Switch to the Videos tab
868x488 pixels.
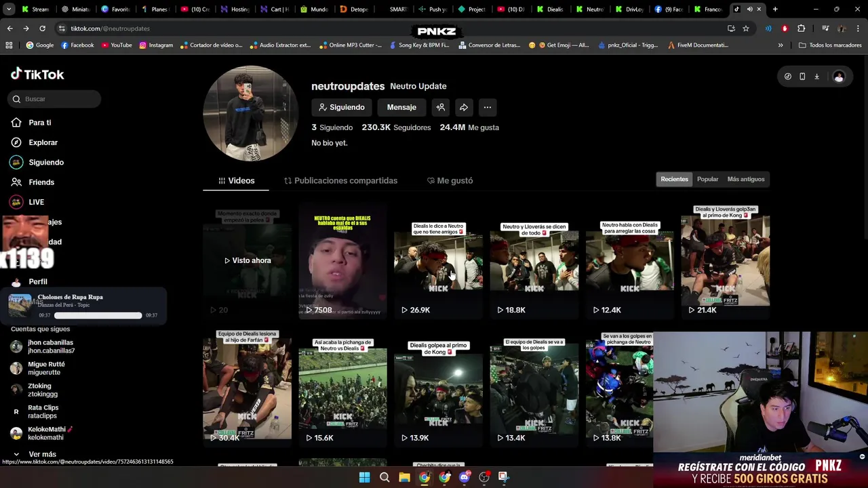(236, 180)
